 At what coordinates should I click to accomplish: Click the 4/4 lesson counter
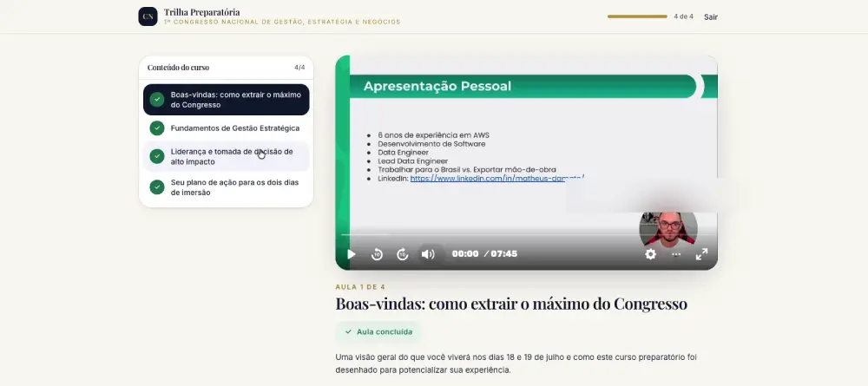pos(299,68)
